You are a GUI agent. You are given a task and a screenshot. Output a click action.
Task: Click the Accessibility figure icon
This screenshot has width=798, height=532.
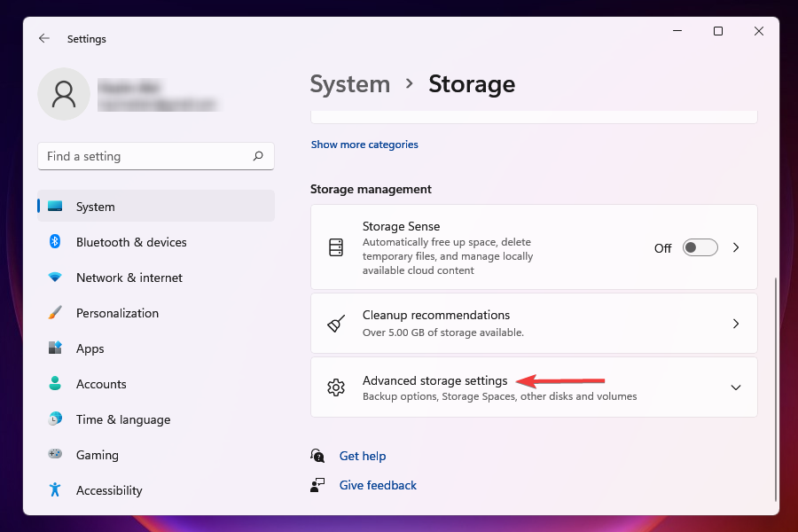tap(55, 489)
